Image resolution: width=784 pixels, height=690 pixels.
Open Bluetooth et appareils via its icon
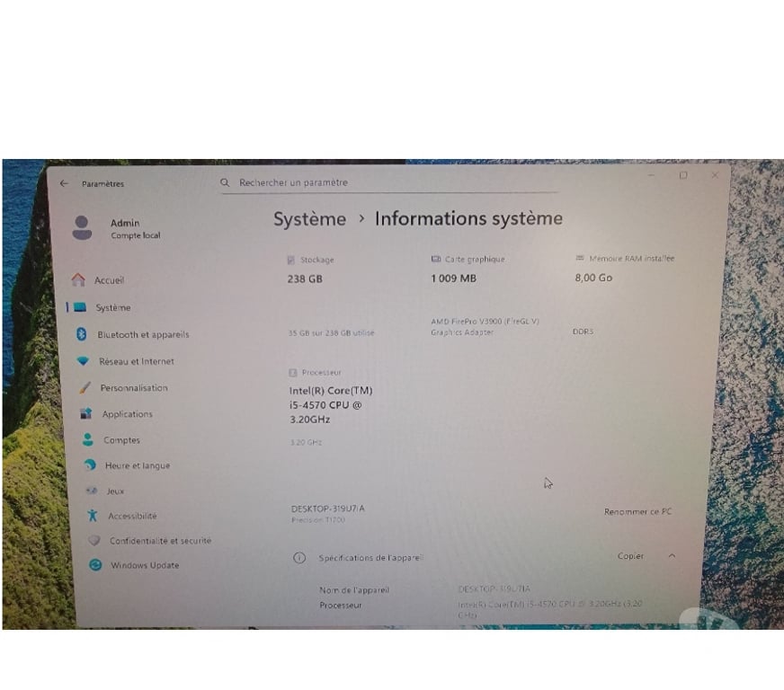pos(84,334)
